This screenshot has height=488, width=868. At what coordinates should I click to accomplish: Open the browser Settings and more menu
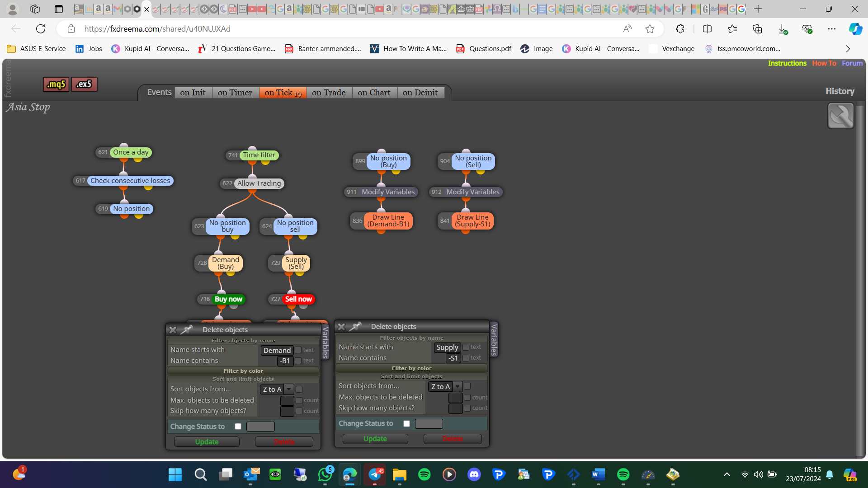[832, 29]
